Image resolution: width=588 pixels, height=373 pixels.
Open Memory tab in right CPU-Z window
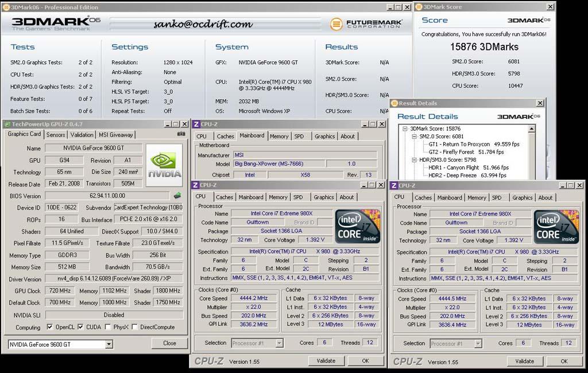477,197
